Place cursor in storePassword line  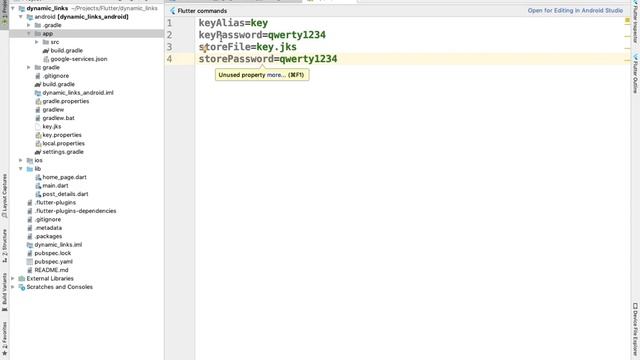point(268,59)
